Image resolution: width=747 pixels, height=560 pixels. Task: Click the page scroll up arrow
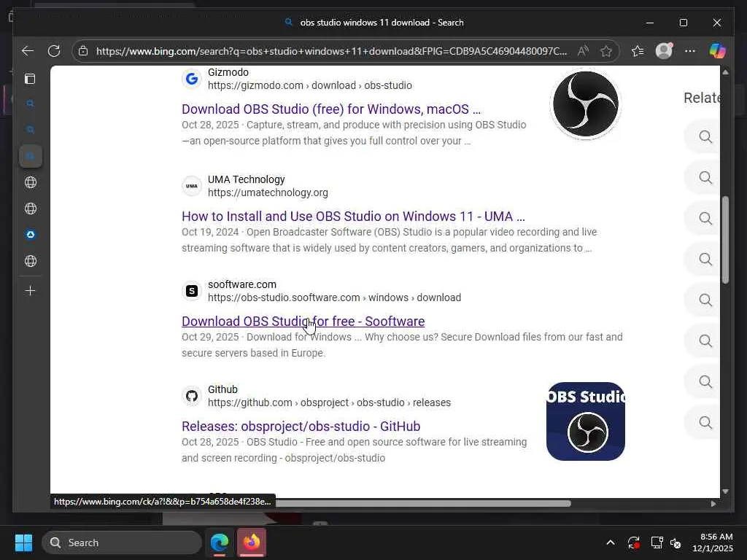pyautogui.click(x=725, y=72)
